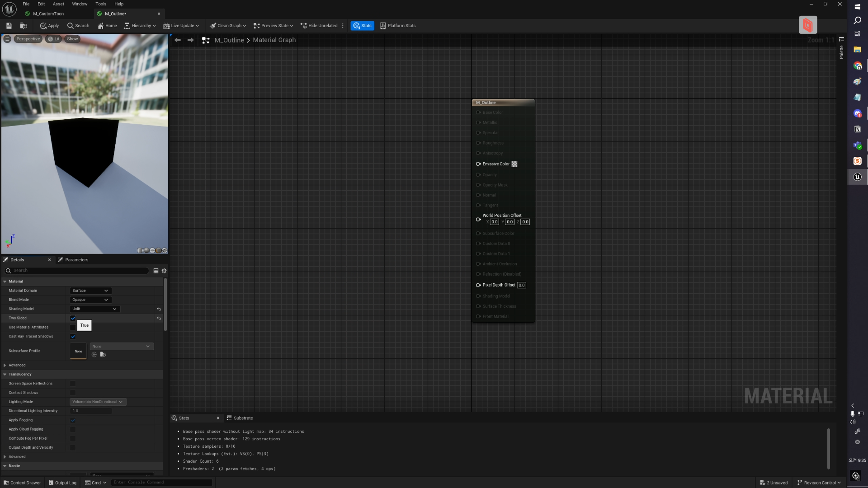Open Platform Stats panel

click(397, 26)
